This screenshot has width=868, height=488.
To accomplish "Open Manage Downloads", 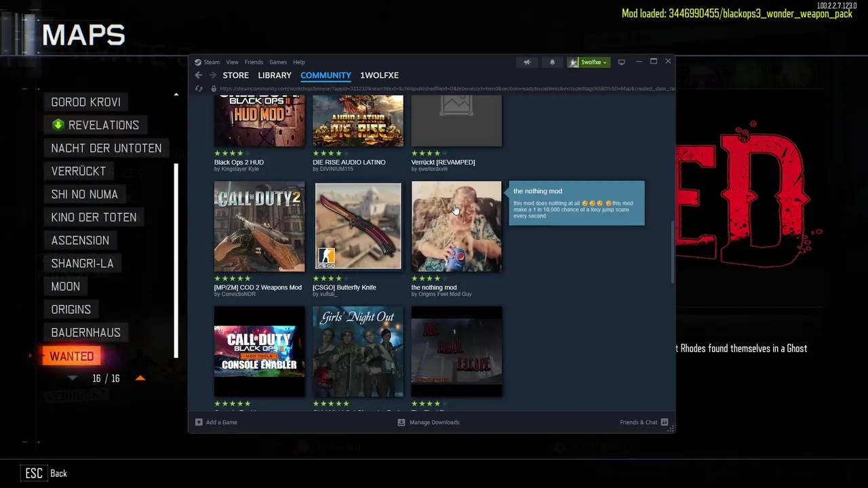I will pyautogui.click(x=434, y=422).
